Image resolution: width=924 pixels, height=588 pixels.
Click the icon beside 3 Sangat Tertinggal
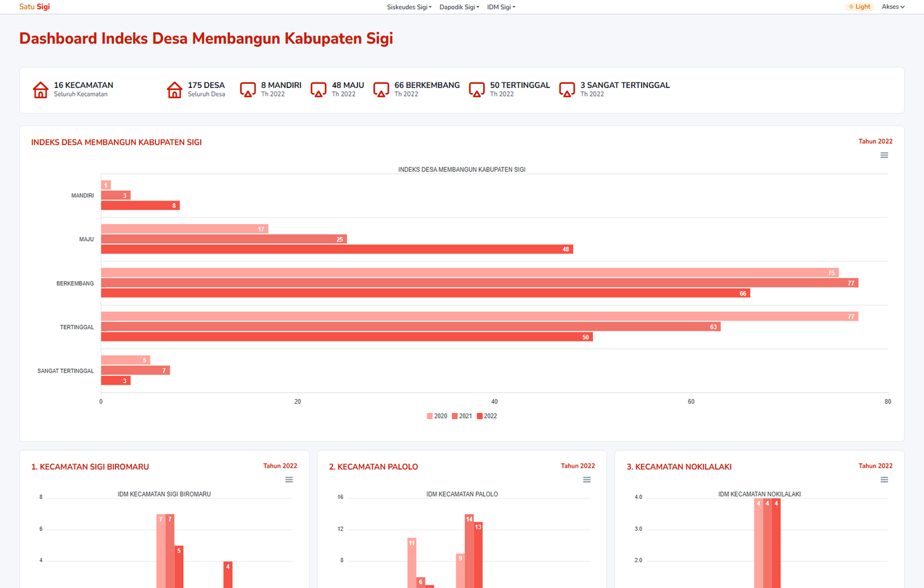[x=567, y=90]
